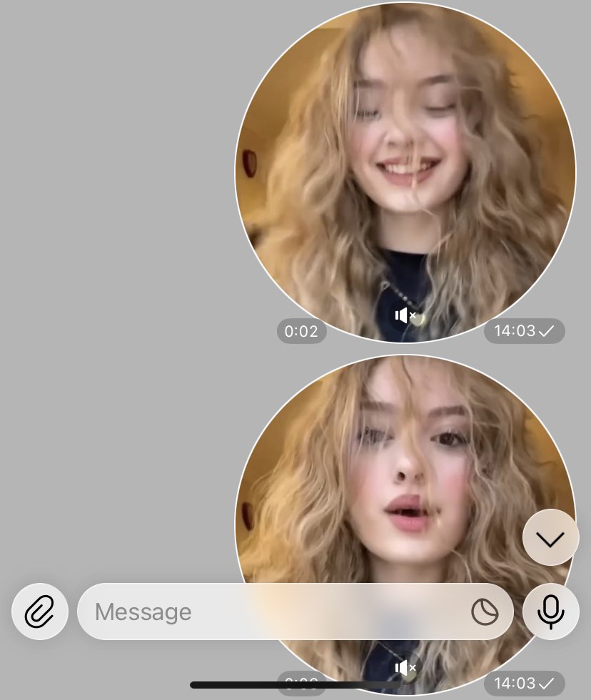Open the sticker picker icon
Image resolution: width=591 pixels, height=700 pixels.
[485, 612]
